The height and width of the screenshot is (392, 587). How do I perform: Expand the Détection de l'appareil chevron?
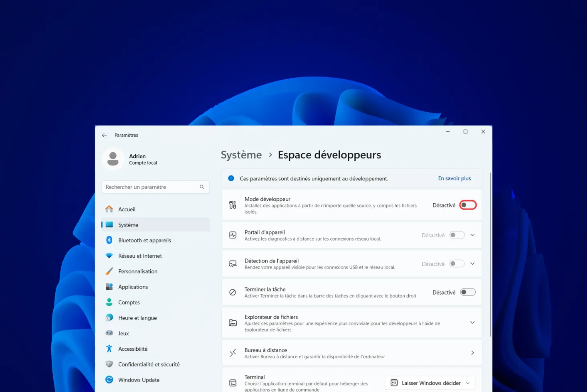coord(472,264)
